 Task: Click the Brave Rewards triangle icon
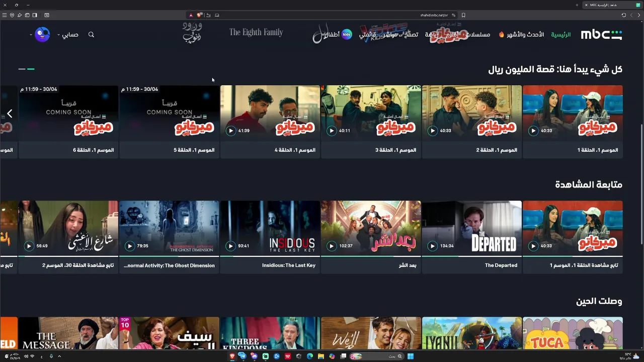(x=191, y=15)
